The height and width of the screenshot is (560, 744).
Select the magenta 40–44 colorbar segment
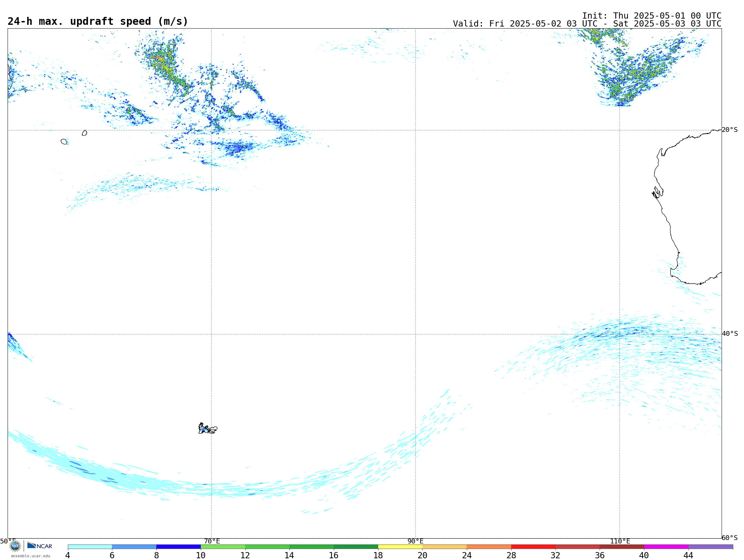click(x=666, y=547)
